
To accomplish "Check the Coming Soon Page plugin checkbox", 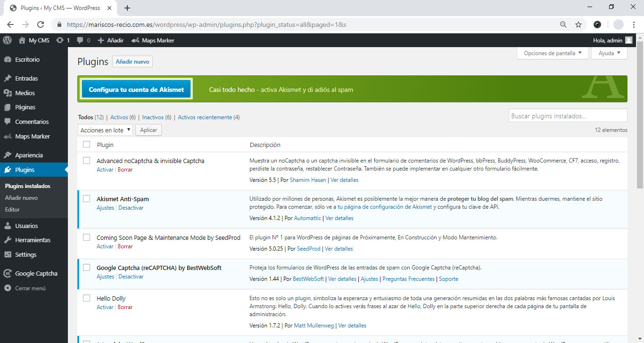I will click(x=86, y=237).
